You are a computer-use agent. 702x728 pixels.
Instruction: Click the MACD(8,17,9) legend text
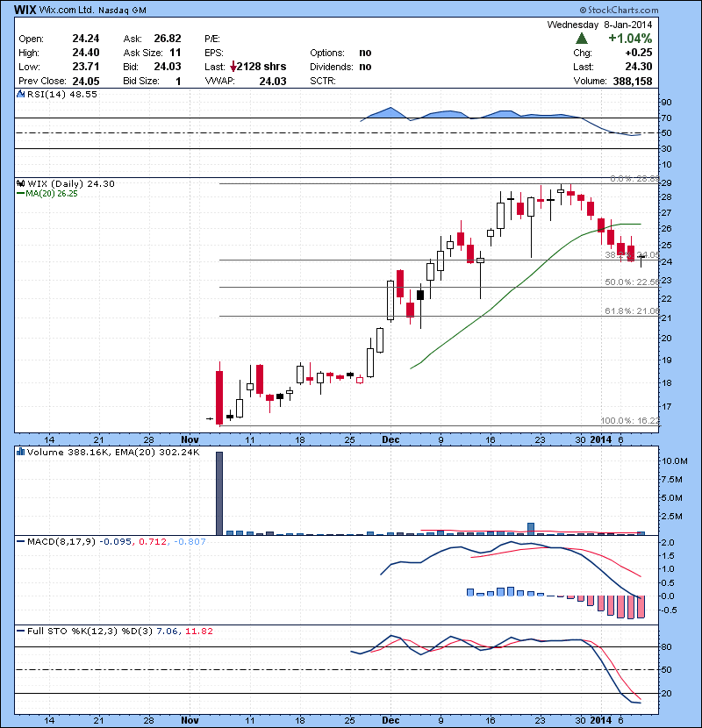tap(61, 542)
